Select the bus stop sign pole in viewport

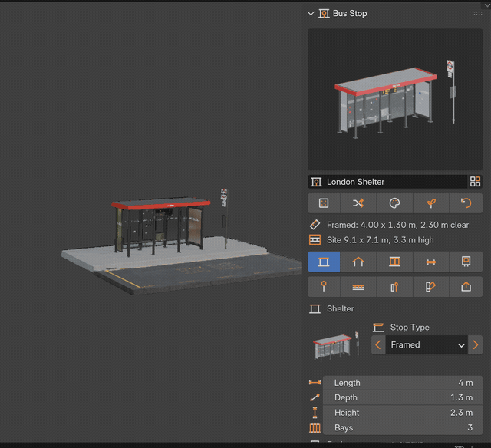(x=225, y=218)
